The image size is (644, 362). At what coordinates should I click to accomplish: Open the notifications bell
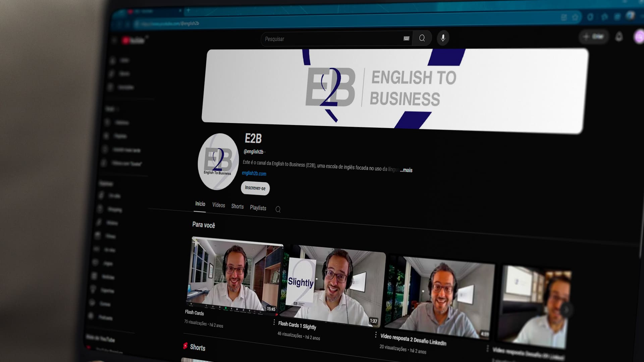[619, 37]
